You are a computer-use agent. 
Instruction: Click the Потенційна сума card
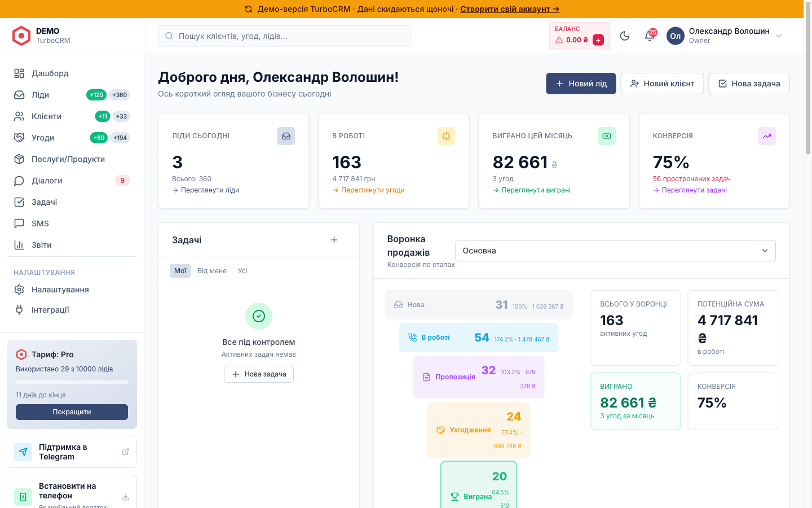733,328
